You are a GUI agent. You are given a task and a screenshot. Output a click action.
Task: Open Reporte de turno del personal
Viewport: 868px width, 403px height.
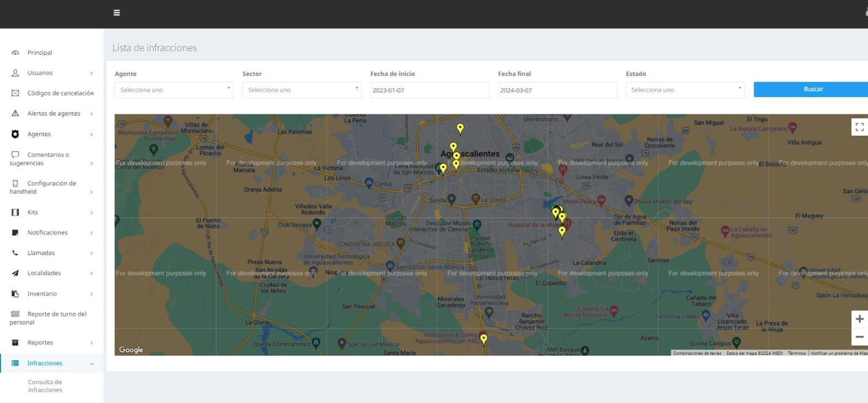coord(52,318)
